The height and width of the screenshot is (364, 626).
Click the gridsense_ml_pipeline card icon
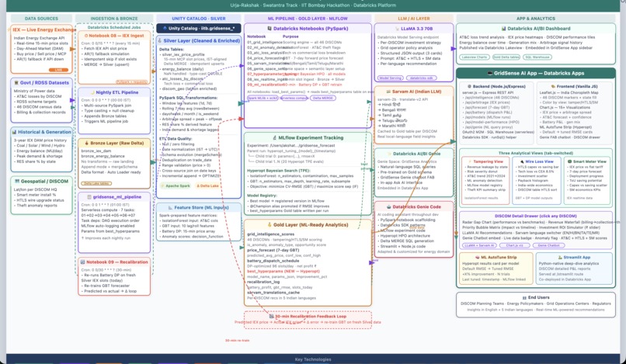89,197
